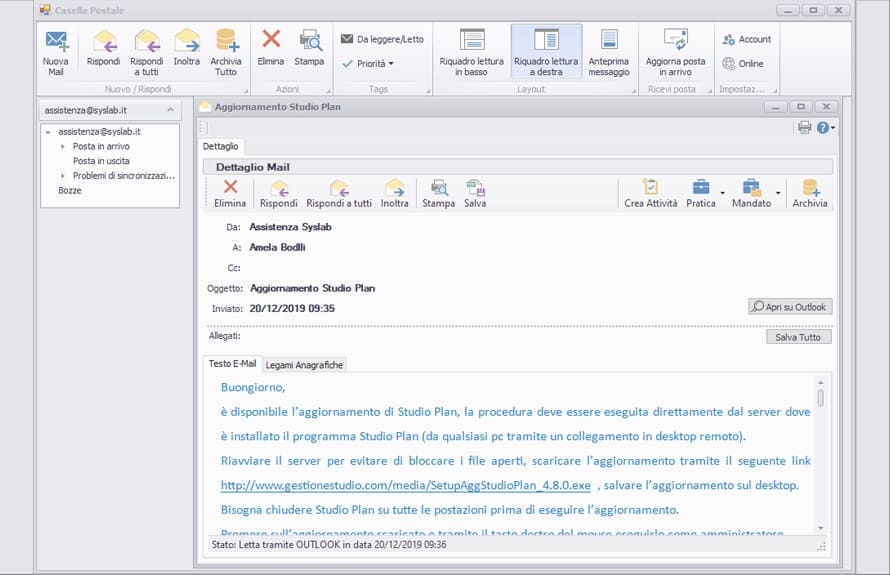This screenshot has height=575, width=890.
Task: Open the Mandato dropdown arrow
Action: pyautogui.click(x=778, y=191)
